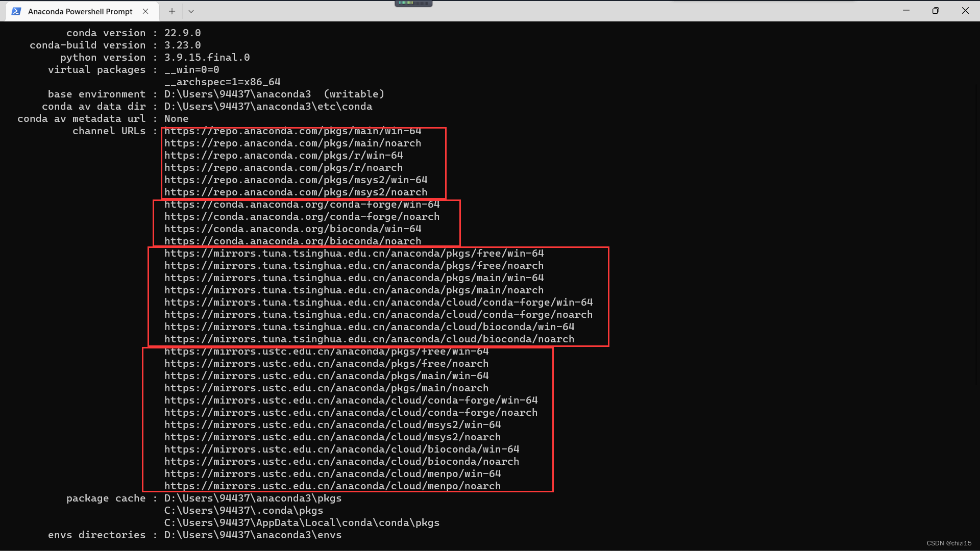Close the Anaconda Powershell Prompt tab
The width and height of the screenshot is (980, 551).
[145, 11]
